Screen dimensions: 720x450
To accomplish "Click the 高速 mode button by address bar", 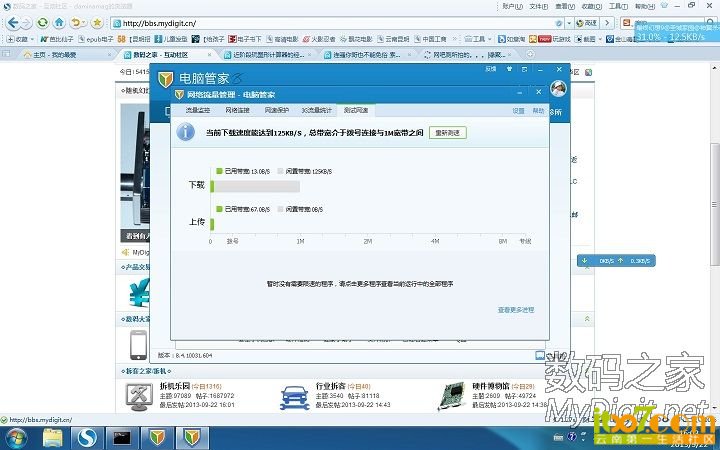I will [587, 23].
